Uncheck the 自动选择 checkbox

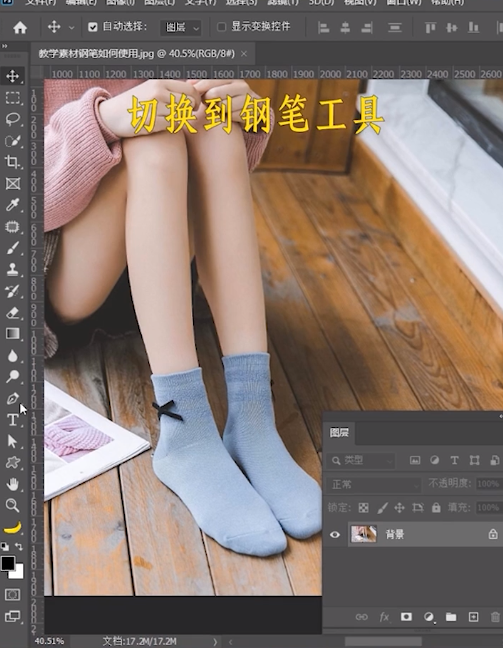[x=93, y=27]
